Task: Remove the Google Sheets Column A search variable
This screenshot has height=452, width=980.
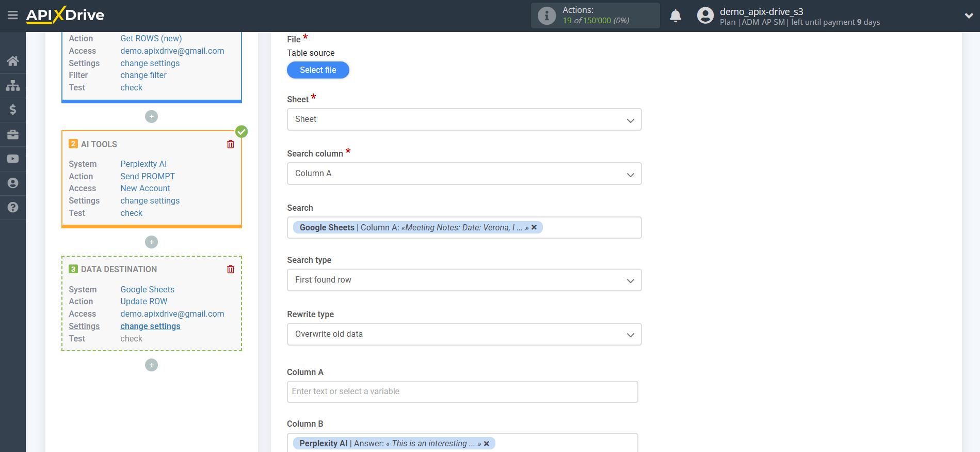Action: click(x=534, y=227)
